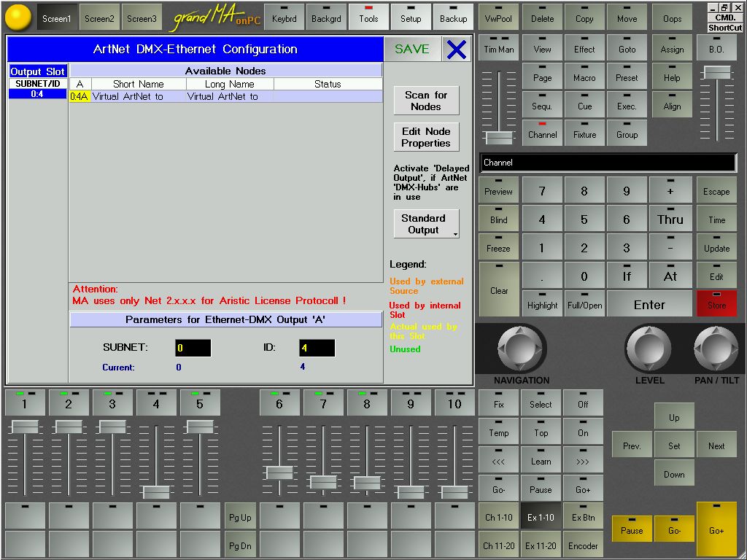Viewport: 747px width, 560px height.
Task: Click the executor 4 fader handle
Action: (156, 492)
